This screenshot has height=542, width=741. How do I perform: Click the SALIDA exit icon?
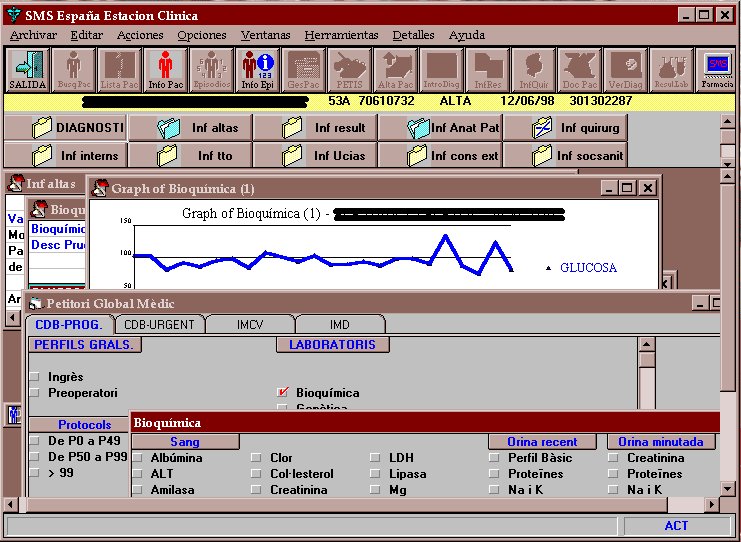pos(28,69)
